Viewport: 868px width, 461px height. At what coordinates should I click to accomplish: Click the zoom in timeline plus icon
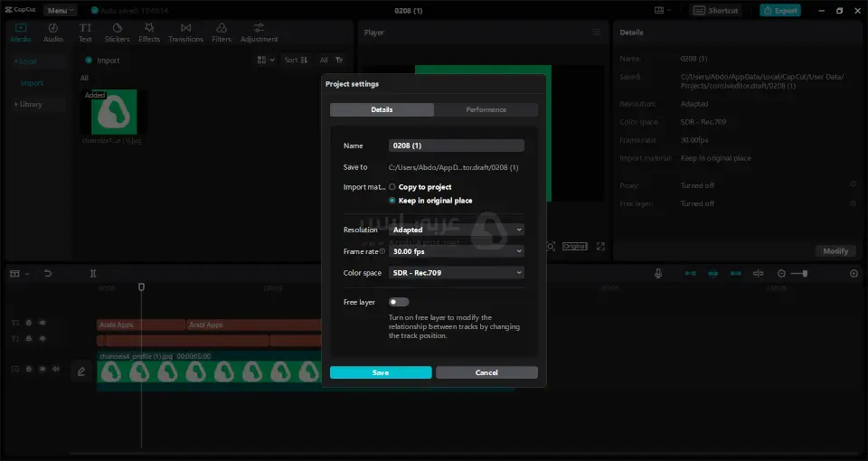coord(854,273)
